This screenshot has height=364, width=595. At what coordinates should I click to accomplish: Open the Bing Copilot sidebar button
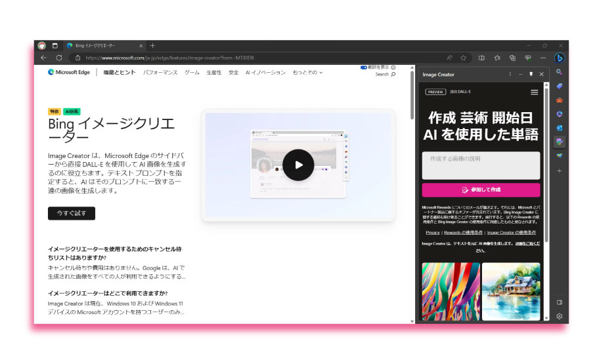(x=560, y=58)
